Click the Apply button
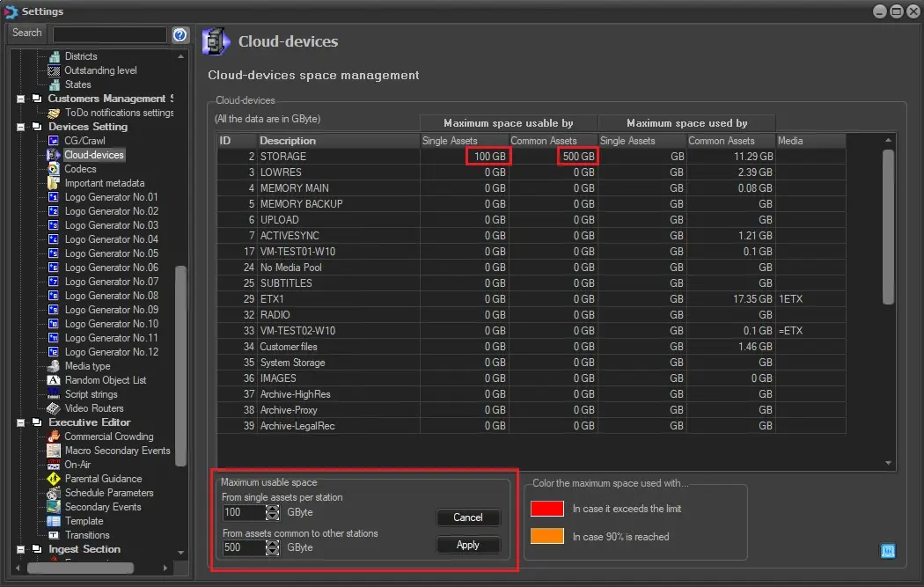The width and height of the screenshot is (924, 587). (468, 545)
